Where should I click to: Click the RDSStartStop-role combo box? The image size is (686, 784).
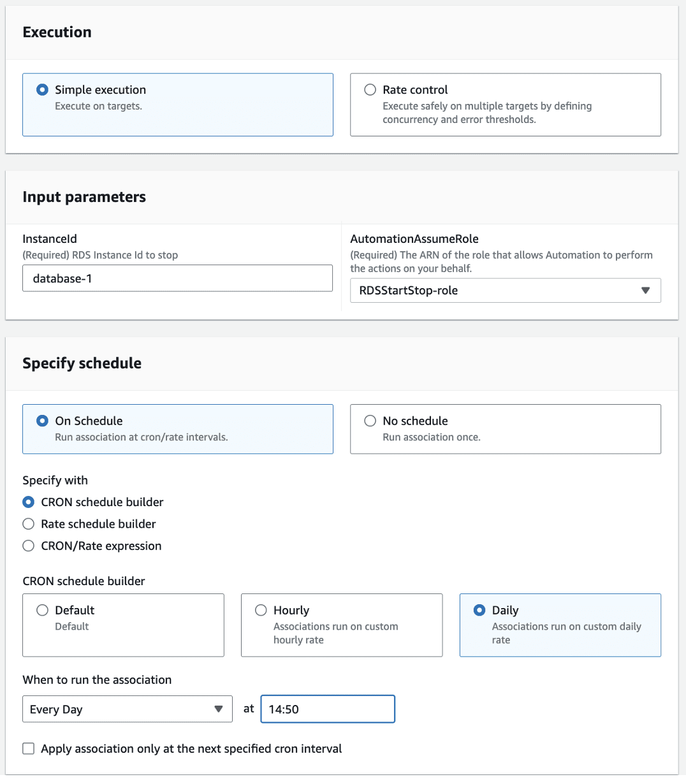click(506, 291)
